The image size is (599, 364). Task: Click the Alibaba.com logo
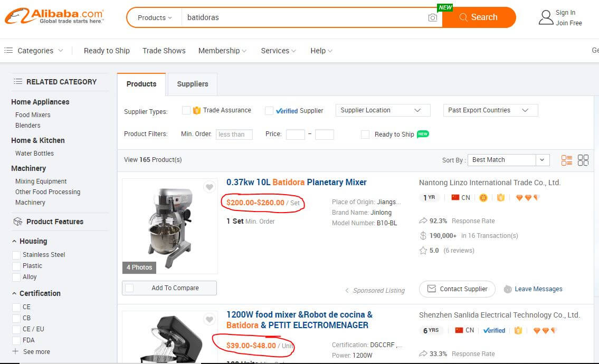pyautogui.click(x=54, y=16)
